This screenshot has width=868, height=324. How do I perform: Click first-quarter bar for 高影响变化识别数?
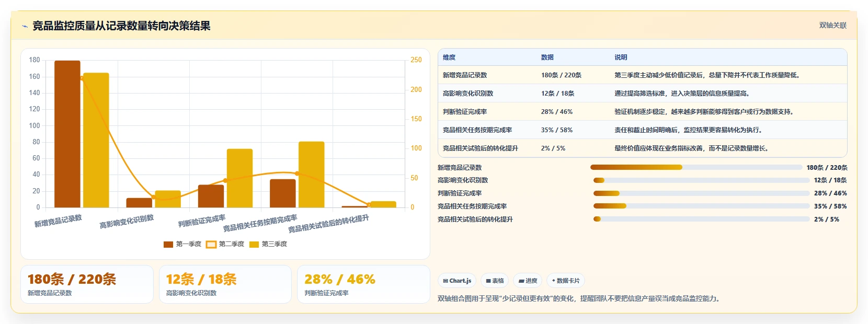[139, 203]
